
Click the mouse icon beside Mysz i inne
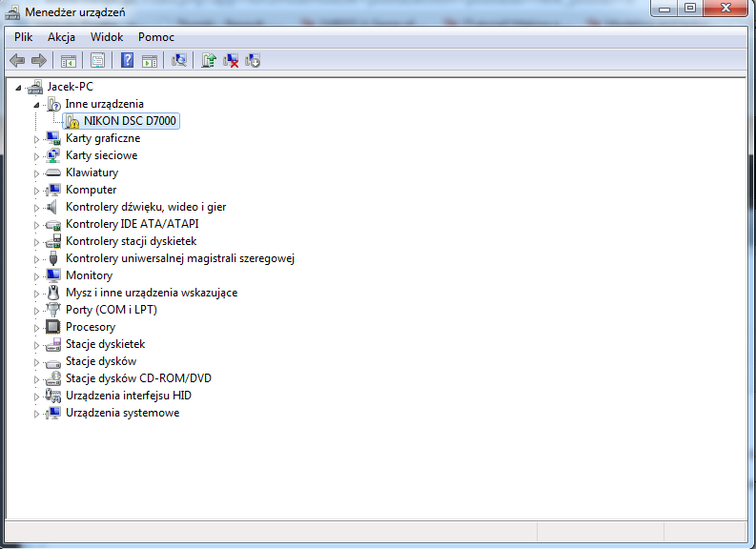pyautogui.click(x=53, y=293)
